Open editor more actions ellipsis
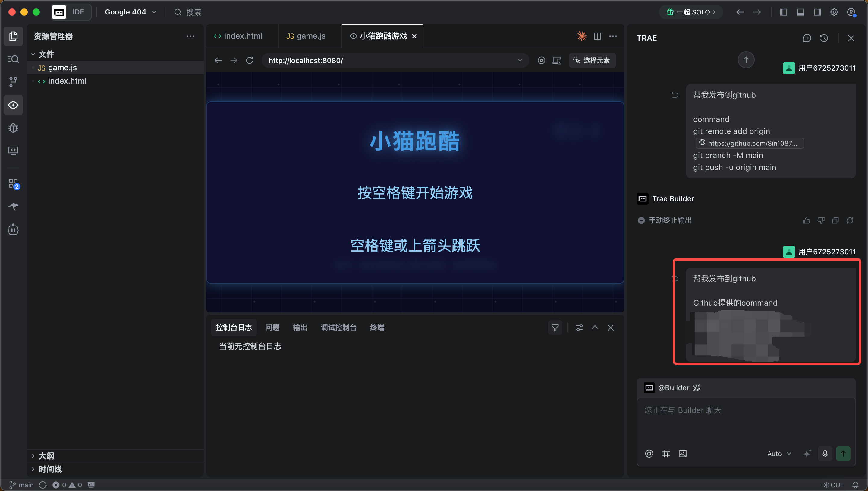 (x=613, y=36)
